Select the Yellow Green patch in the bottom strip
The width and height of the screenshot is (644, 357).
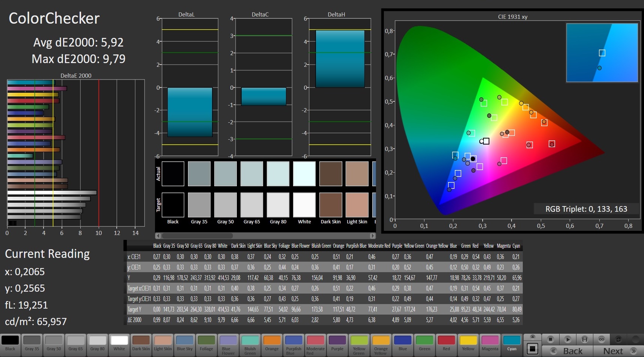[359, 345]
